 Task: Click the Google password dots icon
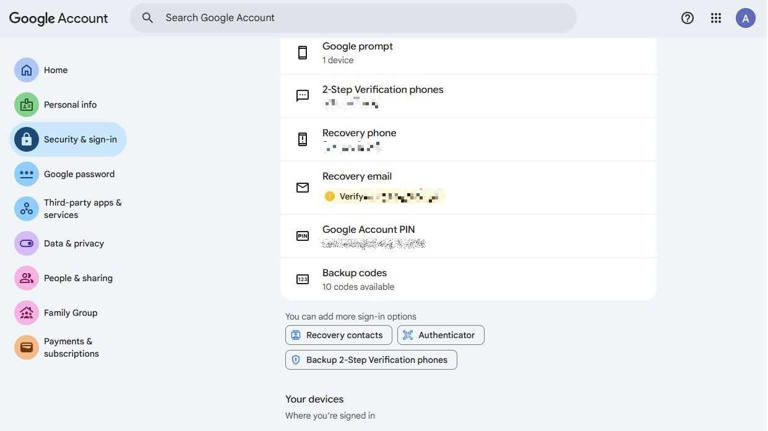point(26,174)
